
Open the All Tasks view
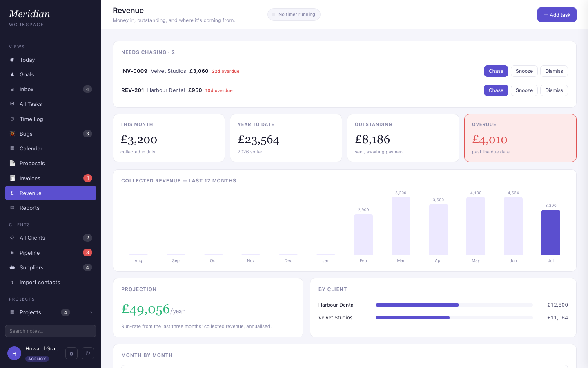click(x=51, y=104)
